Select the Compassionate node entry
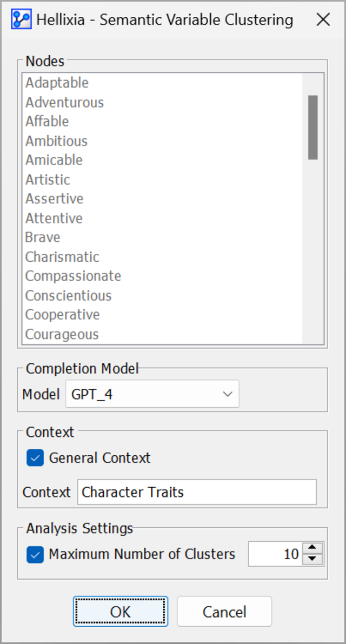This screenshot has height=644, width=346. (x=73, y=276)
